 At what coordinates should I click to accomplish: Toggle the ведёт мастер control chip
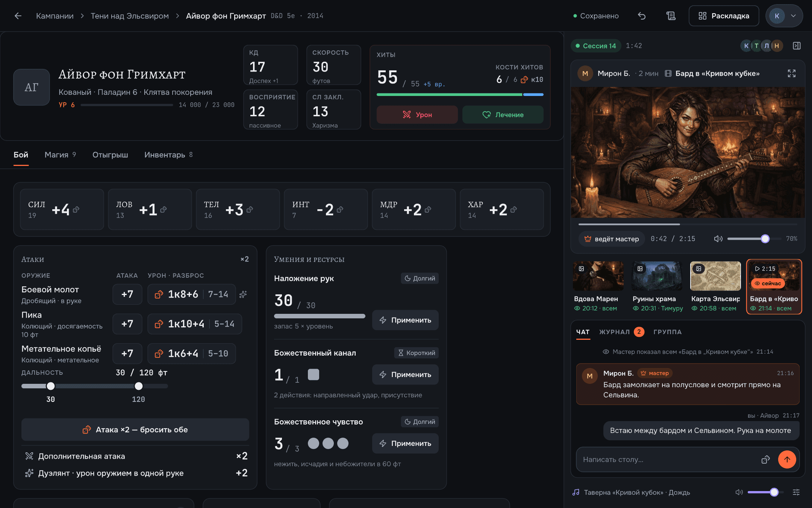[x=612, y=239]
